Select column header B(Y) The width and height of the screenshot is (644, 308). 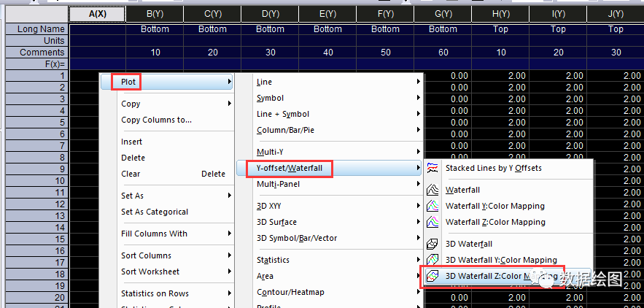tap(155, 14)
